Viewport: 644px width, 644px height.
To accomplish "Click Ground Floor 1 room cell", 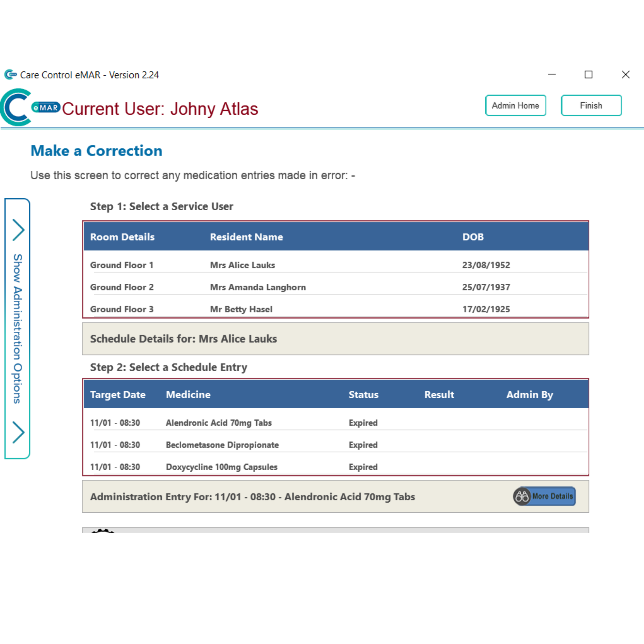I will (x=122, y=265).
